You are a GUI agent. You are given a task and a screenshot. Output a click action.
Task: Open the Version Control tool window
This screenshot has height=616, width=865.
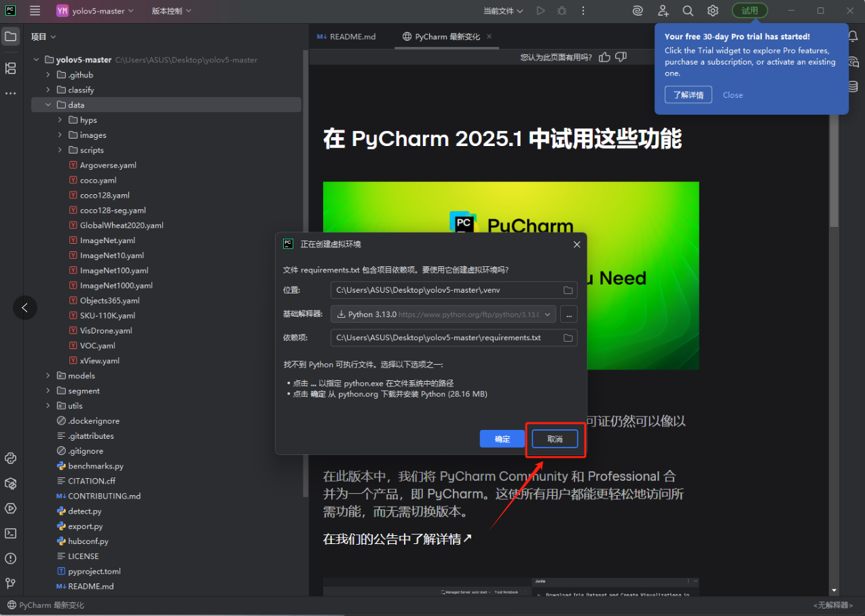[x=10, y=583]
